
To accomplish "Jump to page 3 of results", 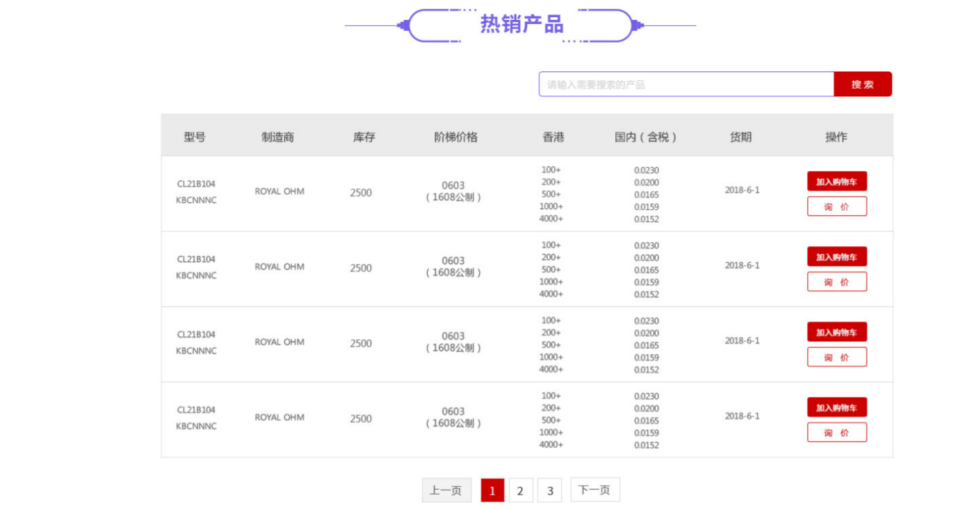I will point(550,490).
